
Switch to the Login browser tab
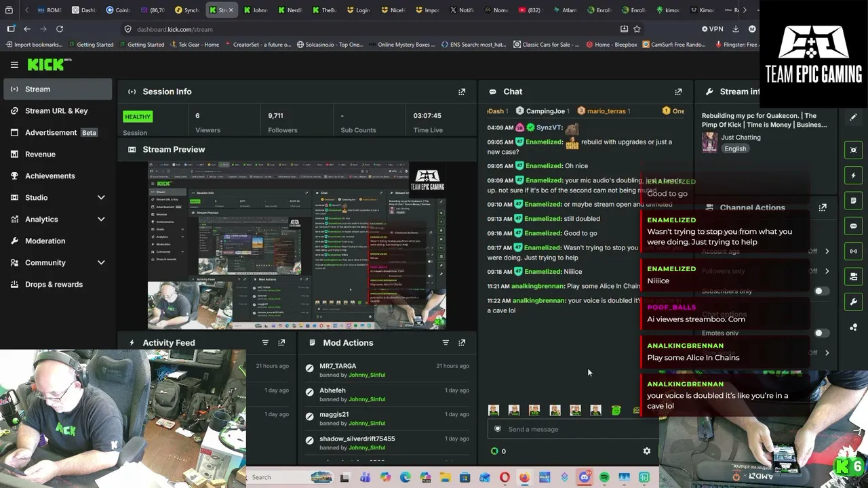click(x=358, y=10)
